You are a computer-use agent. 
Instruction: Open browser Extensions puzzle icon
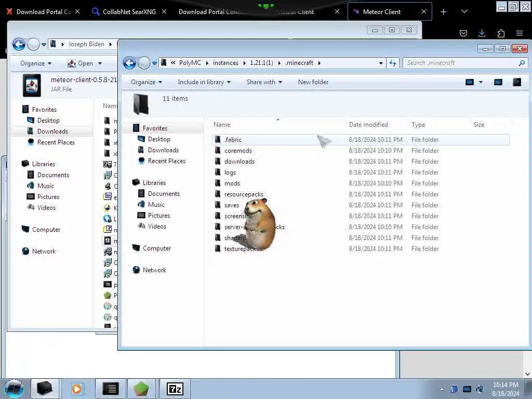(x=501, y=33)
